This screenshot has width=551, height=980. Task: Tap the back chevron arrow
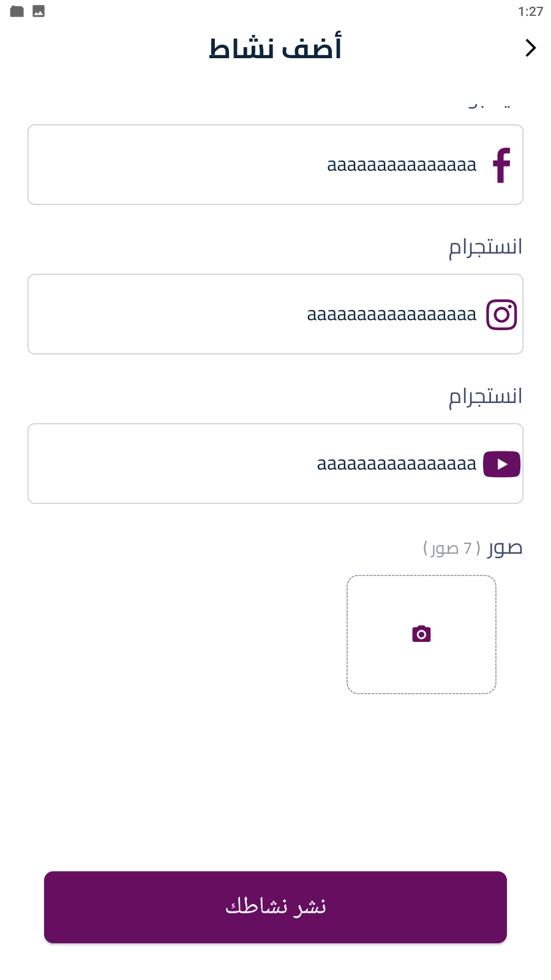(x=530, y=48)
